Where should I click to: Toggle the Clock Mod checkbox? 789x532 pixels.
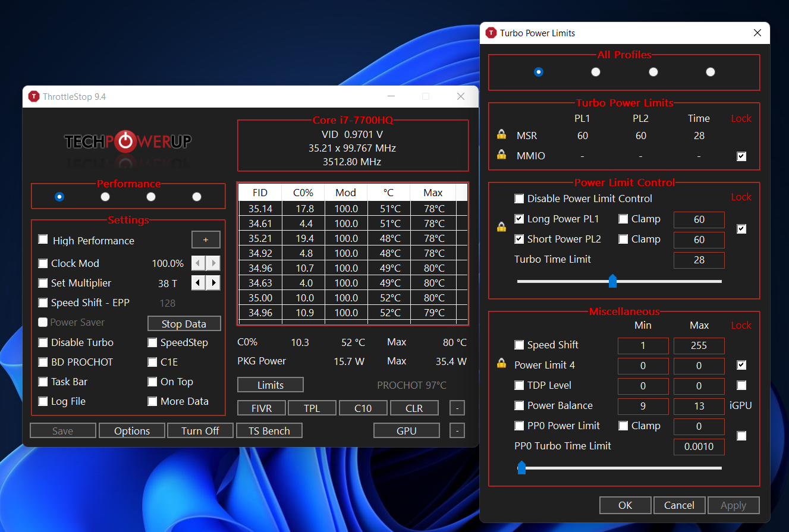point(43,263)
